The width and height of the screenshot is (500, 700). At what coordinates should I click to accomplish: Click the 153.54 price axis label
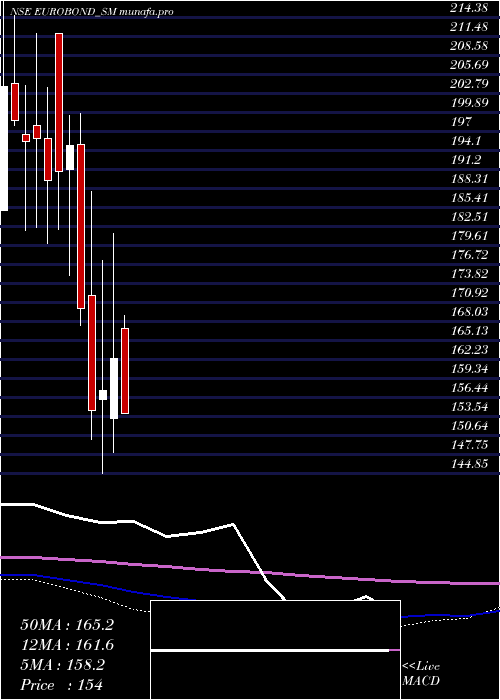pos(469,406)
